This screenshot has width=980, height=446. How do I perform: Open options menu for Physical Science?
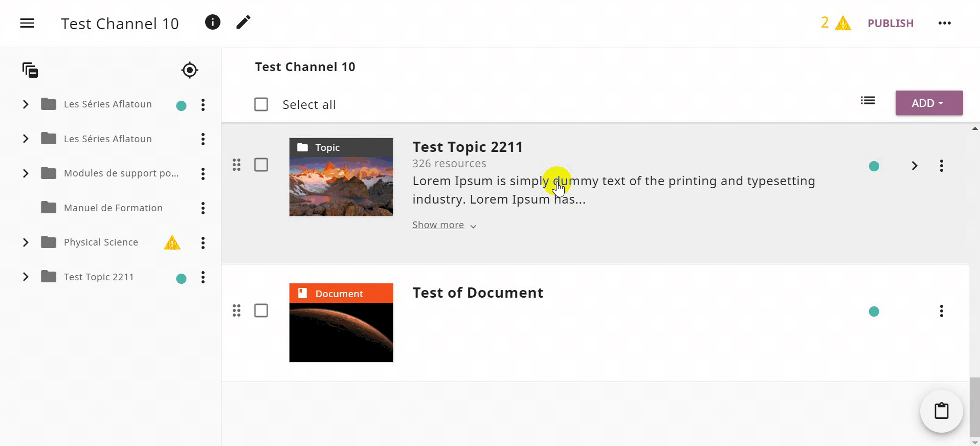point(203,243)
